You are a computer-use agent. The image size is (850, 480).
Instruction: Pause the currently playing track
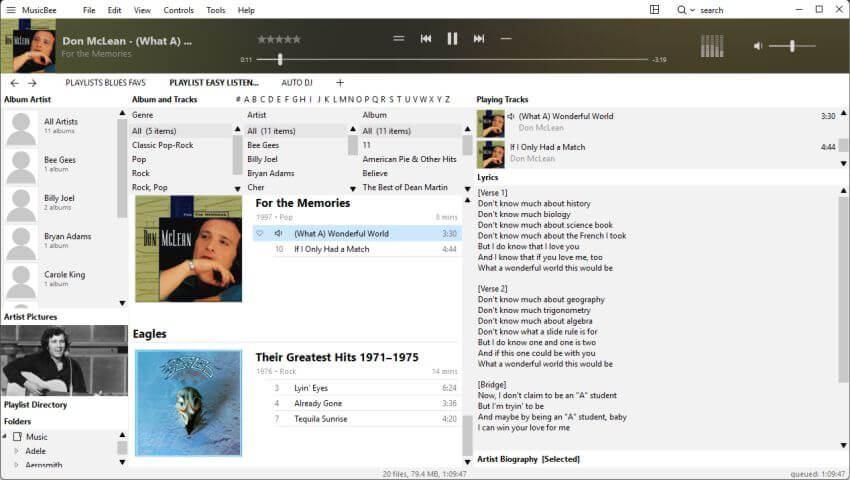click(452, 38)
